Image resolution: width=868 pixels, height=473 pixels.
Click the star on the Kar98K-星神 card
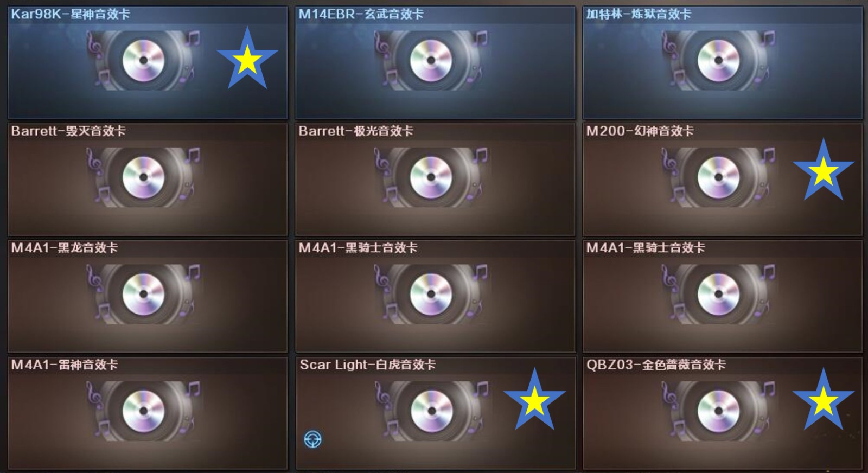coord(247,59)
